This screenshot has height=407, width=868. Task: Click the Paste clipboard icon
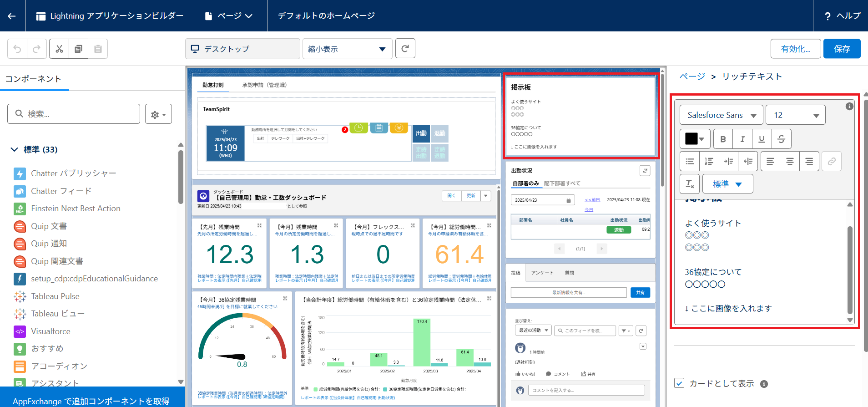tap(98, 49)
